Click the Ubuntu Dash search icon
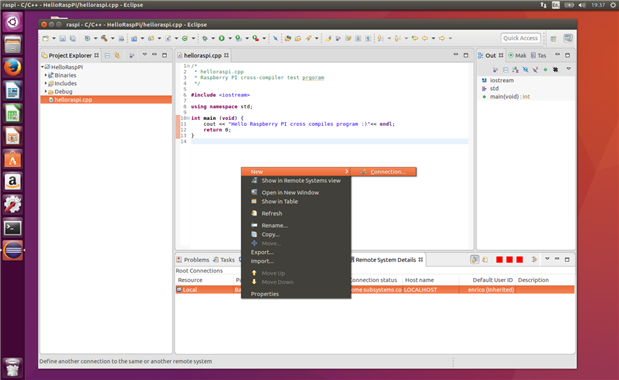Screen dimensions: 619x380 pyautogui.click(x=13, y=22)
